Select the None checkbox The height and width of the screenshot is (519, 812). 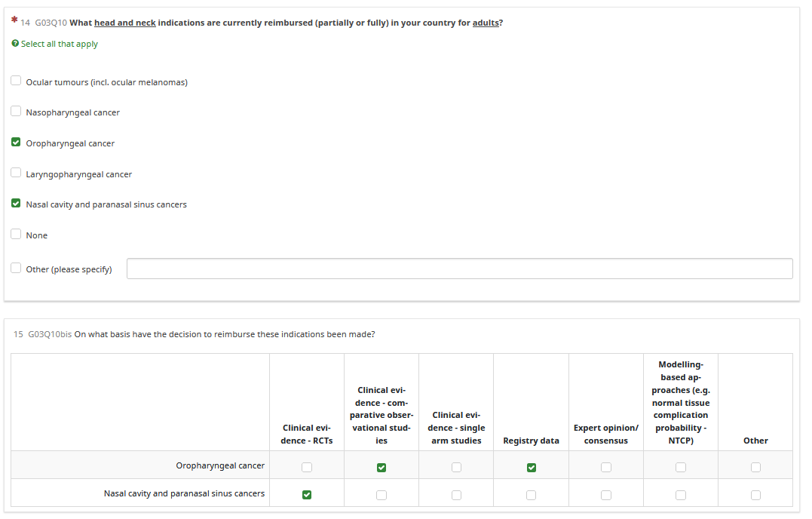click(16, 234)
